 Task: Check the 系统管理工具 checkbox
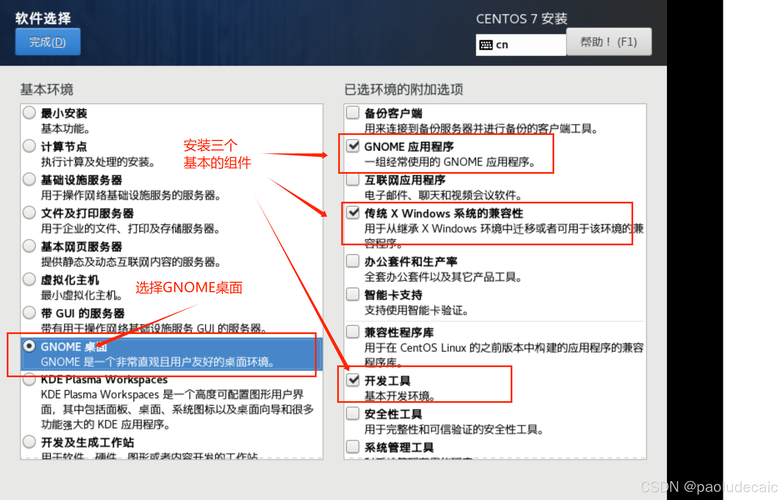(x=353, y=447)
